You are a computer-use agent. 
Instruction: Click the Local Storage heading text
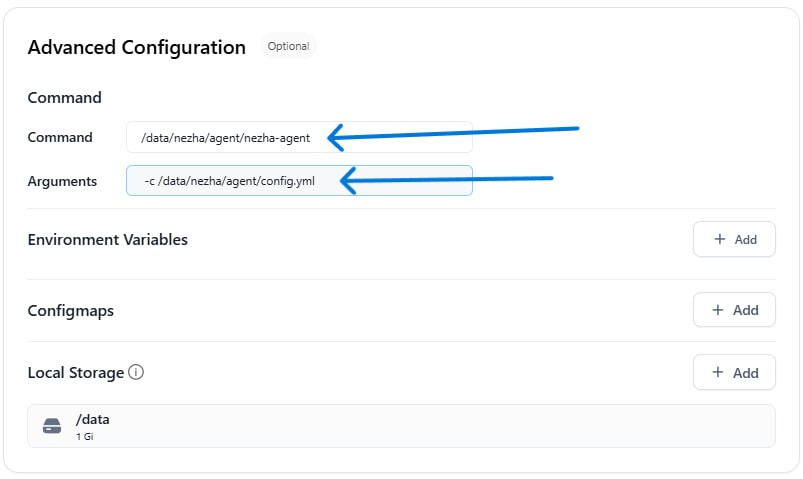coord(76,373)
